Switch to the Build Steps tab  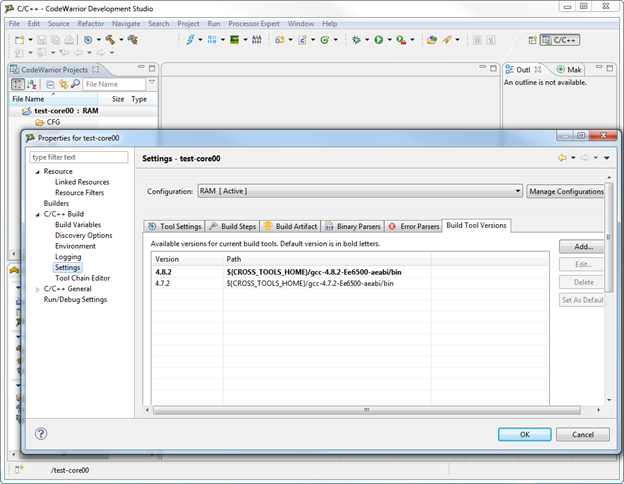point(232,226)
